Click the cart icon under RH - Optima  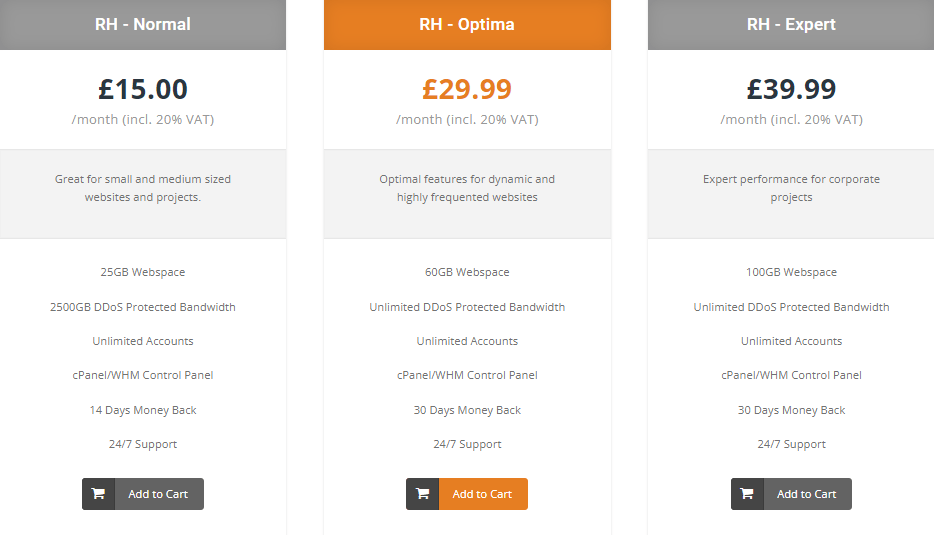point(422,494)
